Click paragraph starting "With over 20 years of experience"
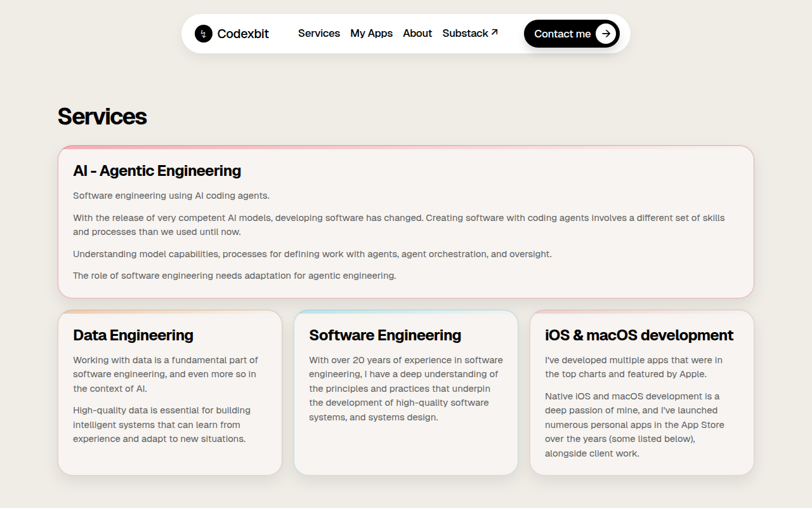 (406, 389)
